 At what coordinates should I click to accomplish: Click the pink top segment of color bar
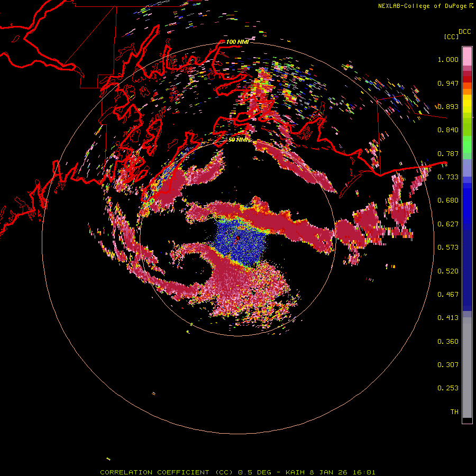tap(467, 56)
